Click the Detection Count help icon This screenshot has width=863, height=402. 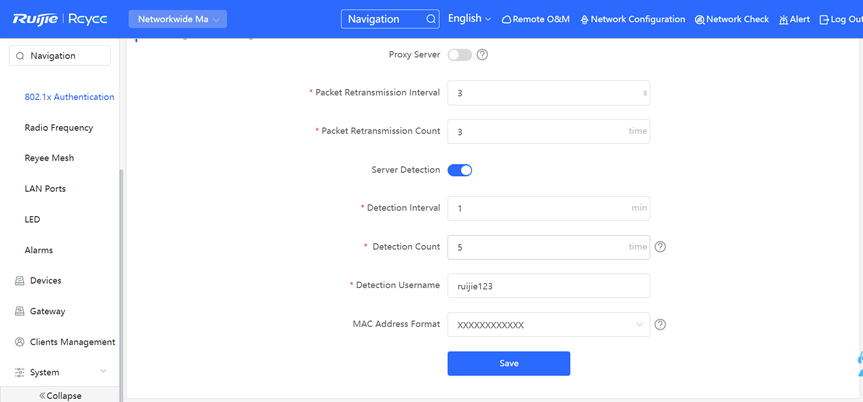point(660,247)
